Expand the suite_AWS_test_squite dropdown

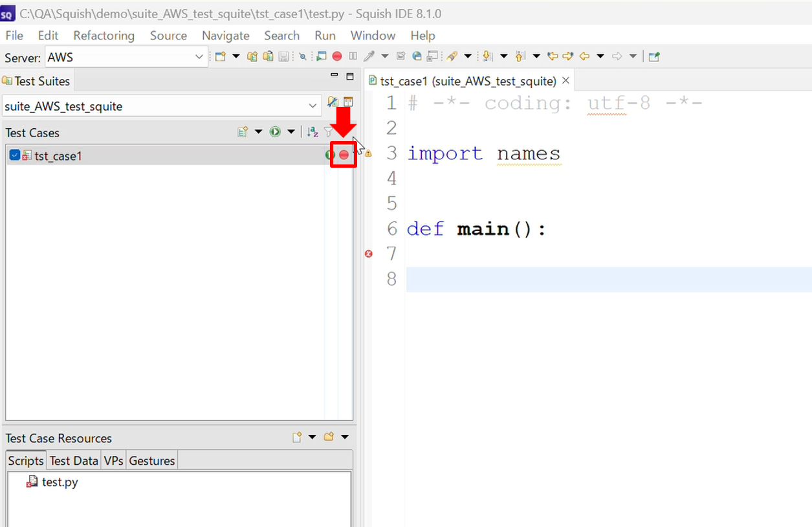click(313, 106)
